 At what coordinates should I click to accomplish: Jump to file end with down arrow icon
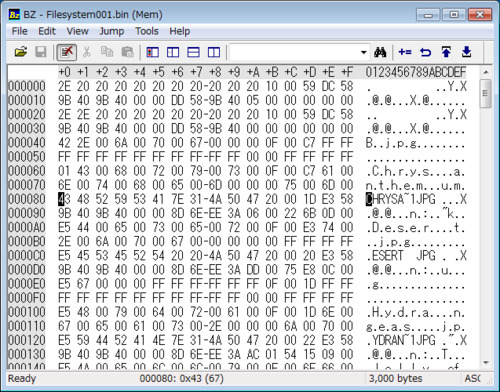(x=466, y=52)
